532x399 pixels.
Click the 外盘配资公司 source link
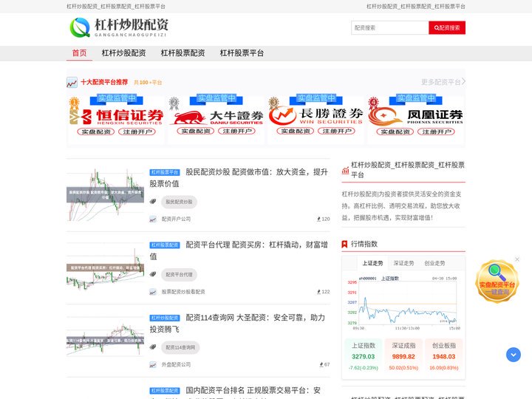pyautogui.click(x=176, y=365)
